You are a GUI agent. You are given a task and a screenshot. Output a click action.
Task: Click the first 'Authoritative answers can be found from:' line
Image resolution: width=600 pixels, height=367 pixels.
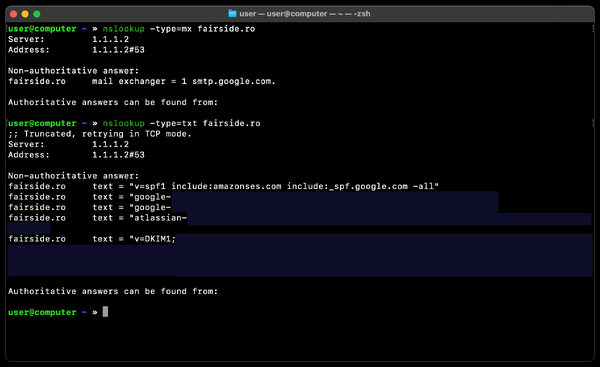point(113,103)
